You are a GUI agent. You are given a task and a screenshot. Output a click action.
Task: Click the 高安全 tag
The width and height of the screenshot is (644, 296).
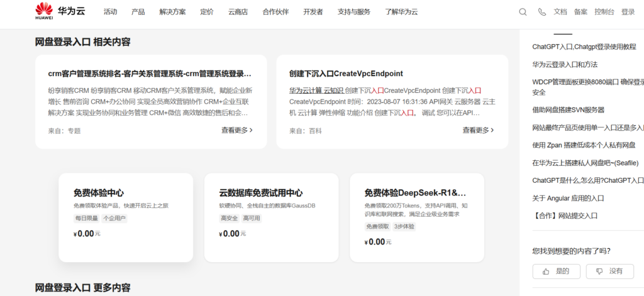click(x=229, y=219)
